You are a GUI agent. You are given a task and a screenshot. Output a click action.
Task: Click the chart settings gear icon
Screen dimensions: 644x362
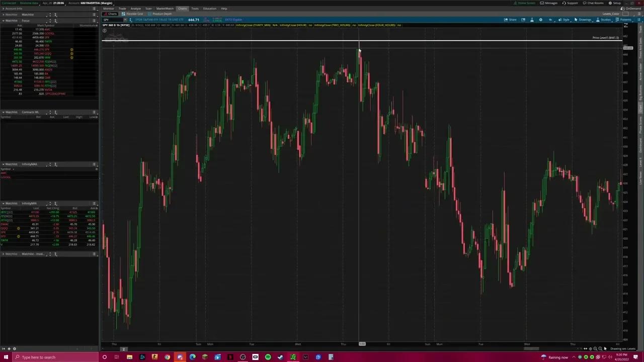click(x=541, y=20)
